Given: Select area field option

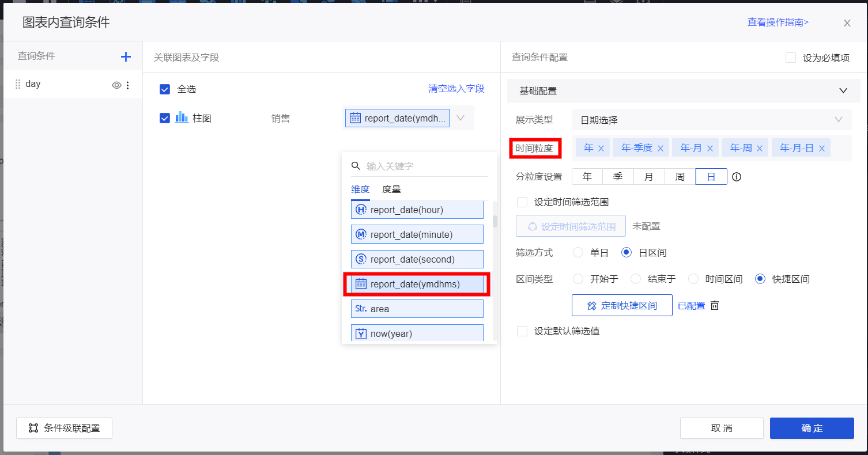Looking at the screenshot, I should pyautogui.click(x=417, y=309).
